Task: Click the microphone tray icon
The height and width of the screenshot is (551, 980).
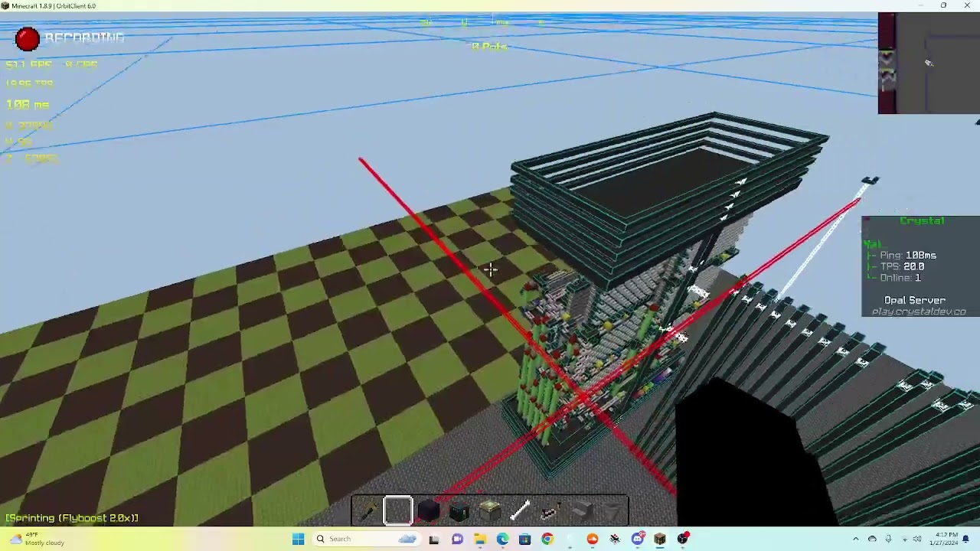Action: tap(888, 539)
